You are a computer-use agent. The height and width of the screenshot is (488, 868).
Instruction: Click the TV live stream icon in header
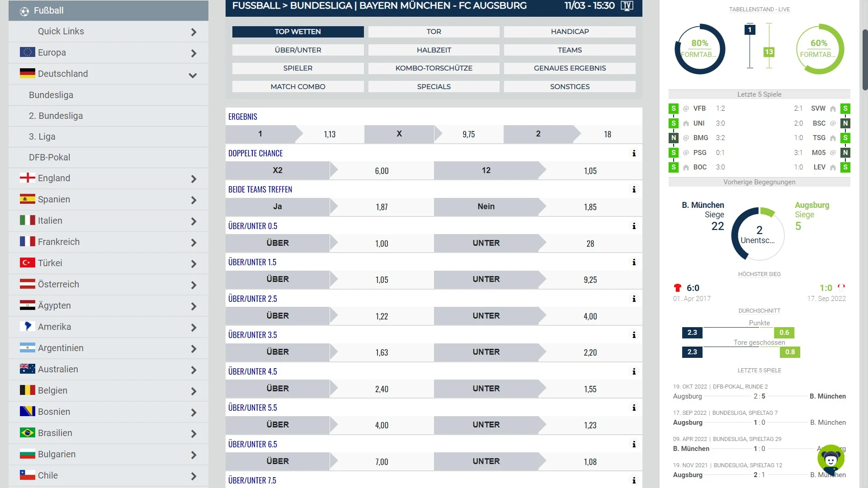627,6
